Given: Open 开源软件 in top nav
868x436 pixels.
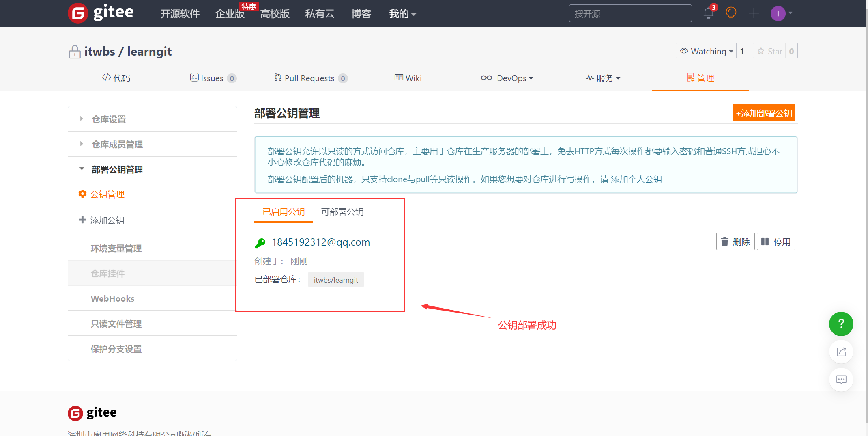Looking at the screenshot, I should [x=180, y=14].
